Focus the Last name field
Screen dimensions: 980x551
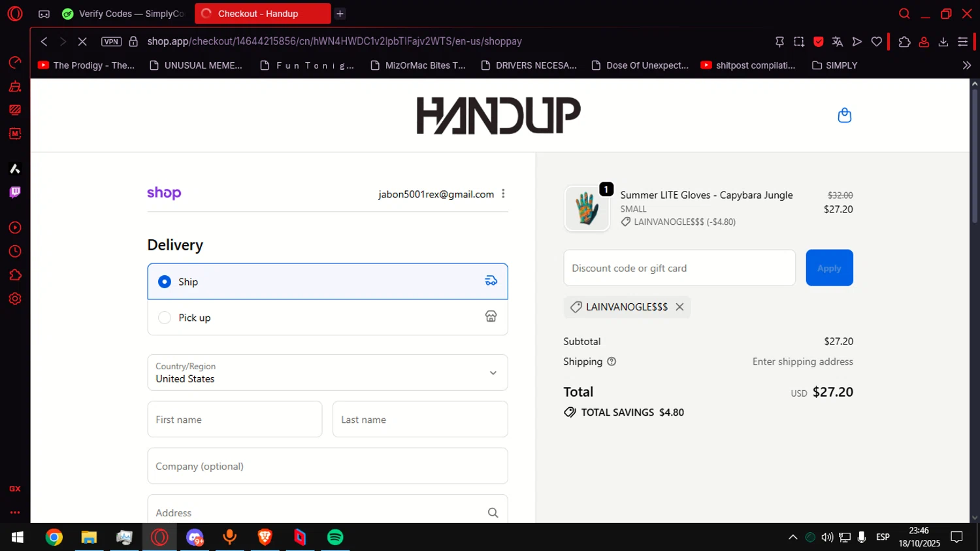420,419
